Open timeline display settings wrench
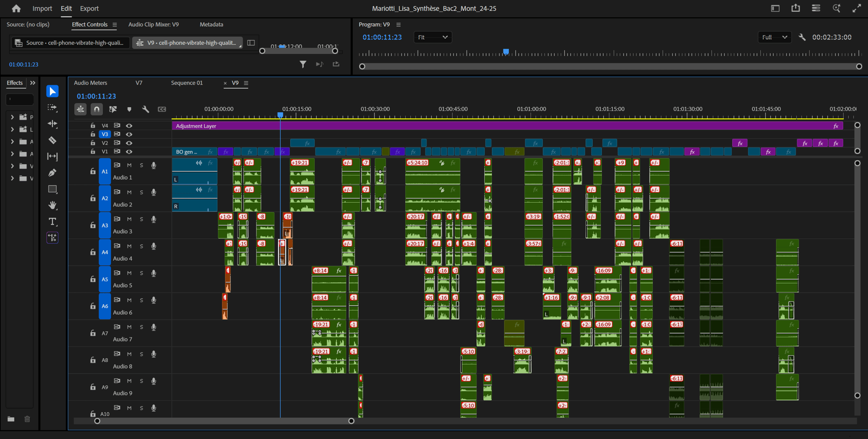The height and width of the screenshot is (439, 868). [x=145, y=109]
